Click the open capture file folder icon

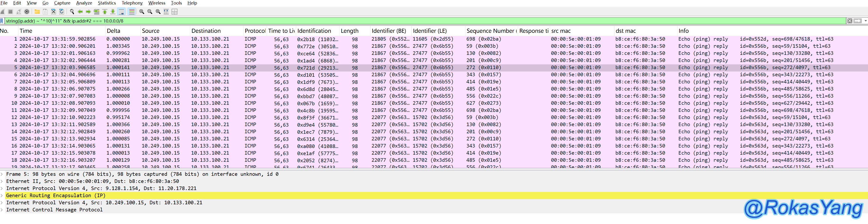(37, 12)
